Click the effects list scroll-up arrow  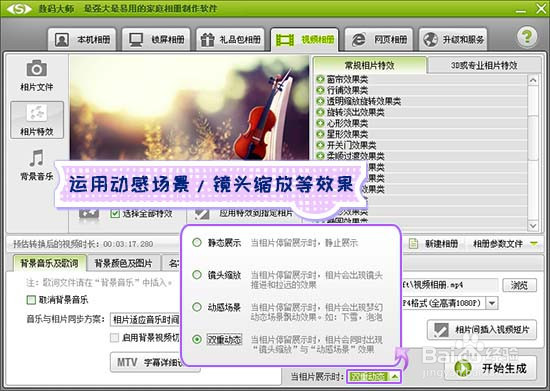[533, 80]
